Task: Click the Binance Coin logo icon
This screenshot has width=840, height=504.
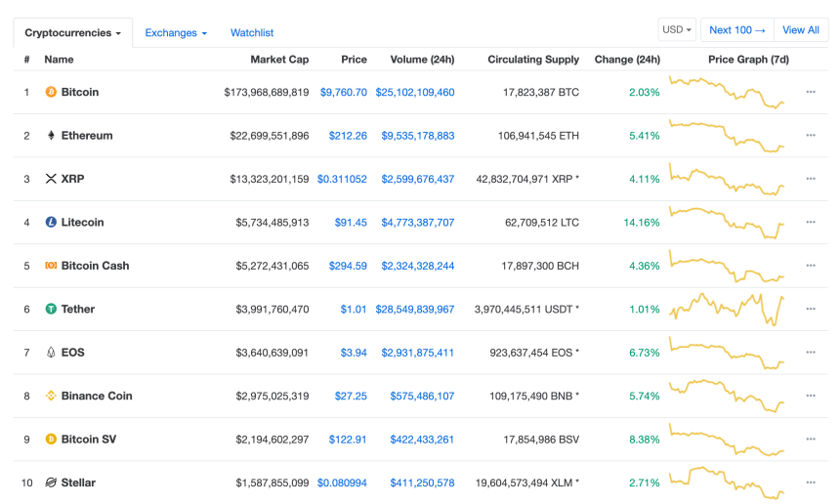Action: (x=51, y=396)
